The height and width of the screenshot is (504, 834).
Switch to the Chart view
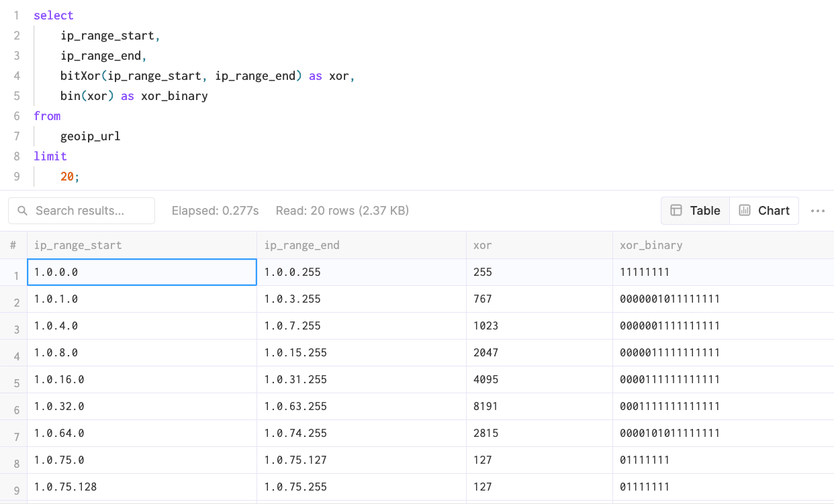point(764,211)
